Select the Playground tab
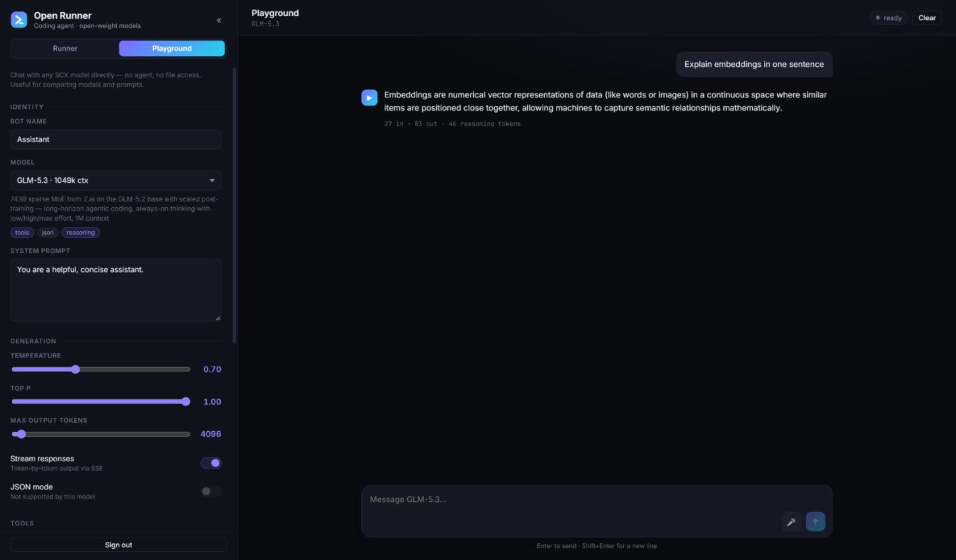The height and width of the screenshot is (560, 956). click(172, 49)
